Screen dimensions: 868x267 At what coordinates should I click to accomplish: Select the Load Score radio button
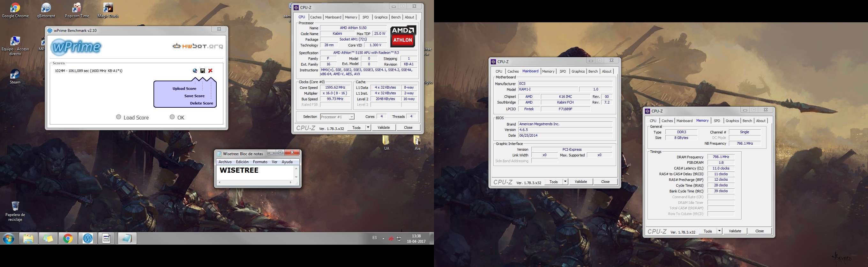coord(119,117)
